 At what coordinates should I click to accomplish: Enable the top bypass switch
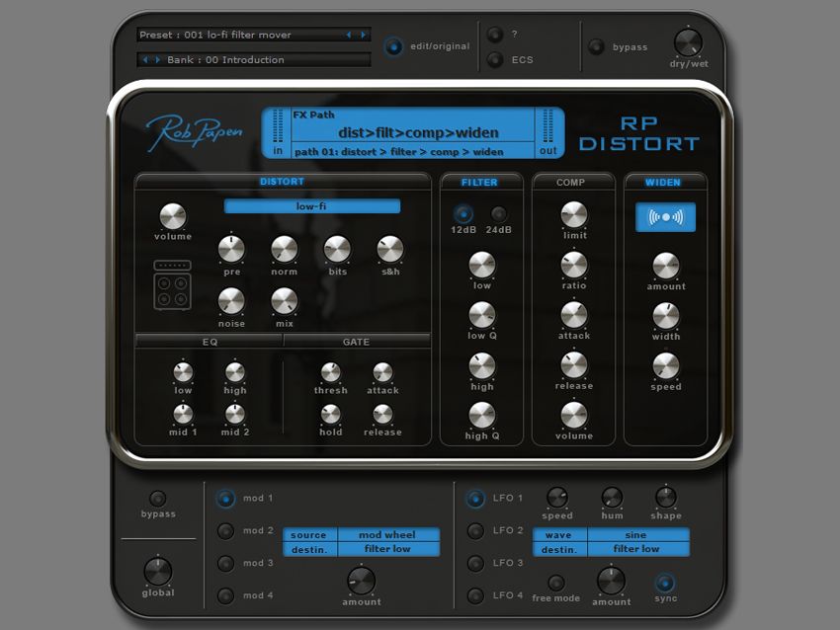(x=595, y=45)
